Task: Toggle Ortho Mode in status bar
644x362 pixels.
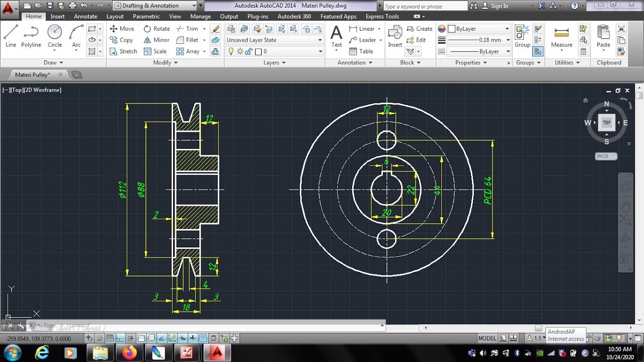Action: 120,338
